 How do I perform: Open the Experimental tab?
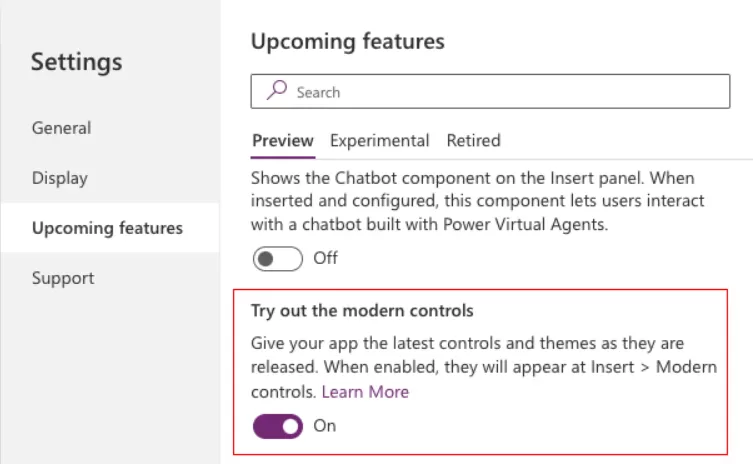(379, 141)
